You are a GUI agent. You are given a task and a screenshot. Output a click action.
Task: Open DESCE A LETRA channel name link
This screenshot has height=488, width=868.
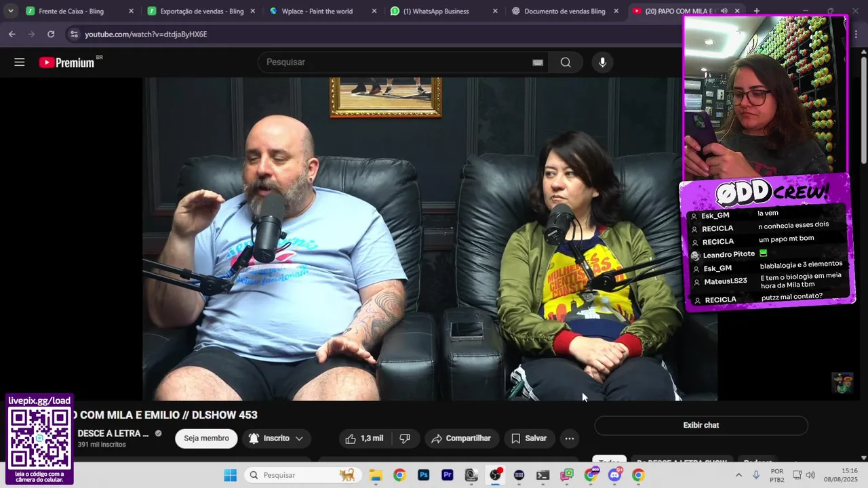coord(113,434)
